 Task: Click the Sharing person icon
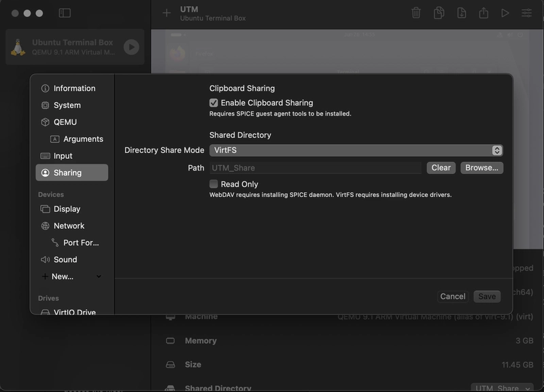coord(45,173)
